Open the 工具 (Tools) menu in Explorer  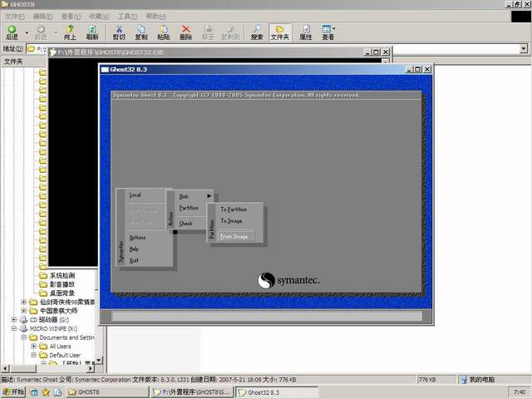126,16
